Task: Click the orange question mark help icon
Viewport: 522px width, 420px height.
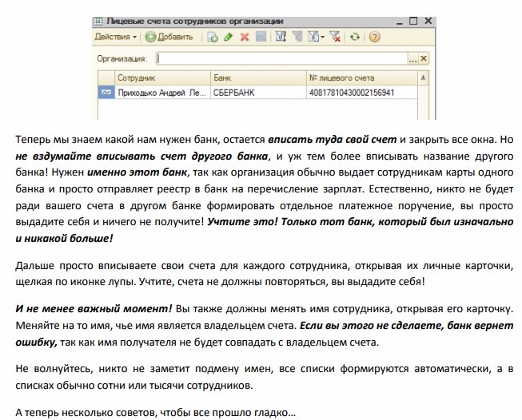Action: pos(374,37)
